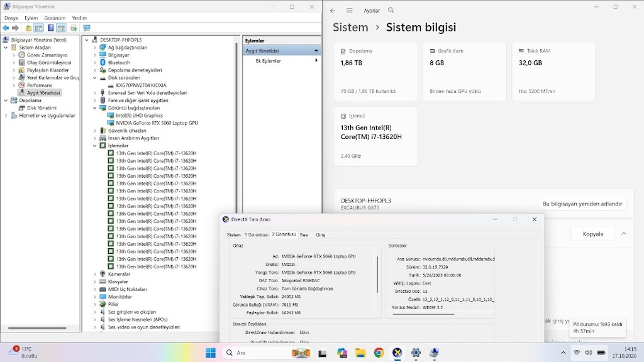Image resolution: width=644 pixels, height=362 pixels.
Task: Click the Forward arrow in Bilgisayar Yönetimi toolbar
Action: (x=15, y=28)
